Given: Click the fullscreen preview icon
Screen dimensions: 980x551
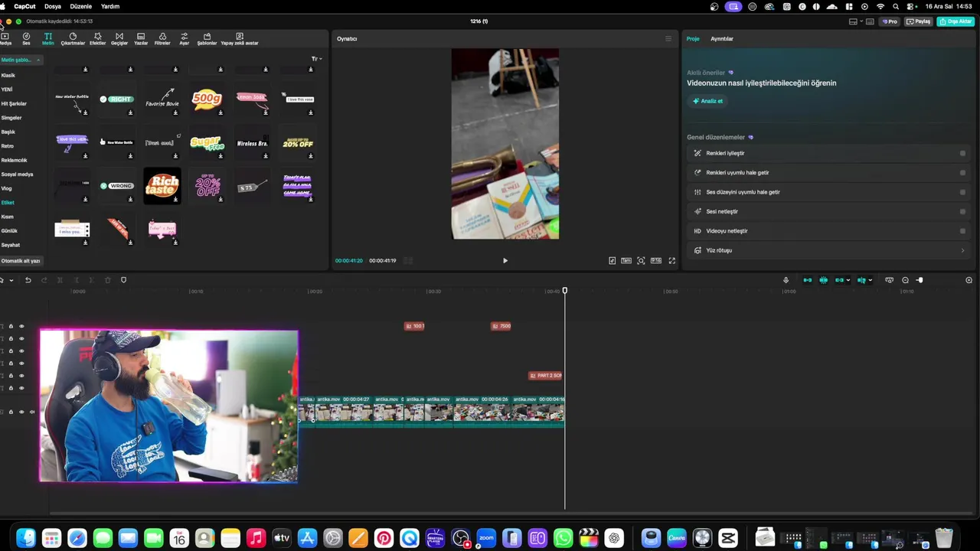Looking at the screenshot, I should click(671, 261).
